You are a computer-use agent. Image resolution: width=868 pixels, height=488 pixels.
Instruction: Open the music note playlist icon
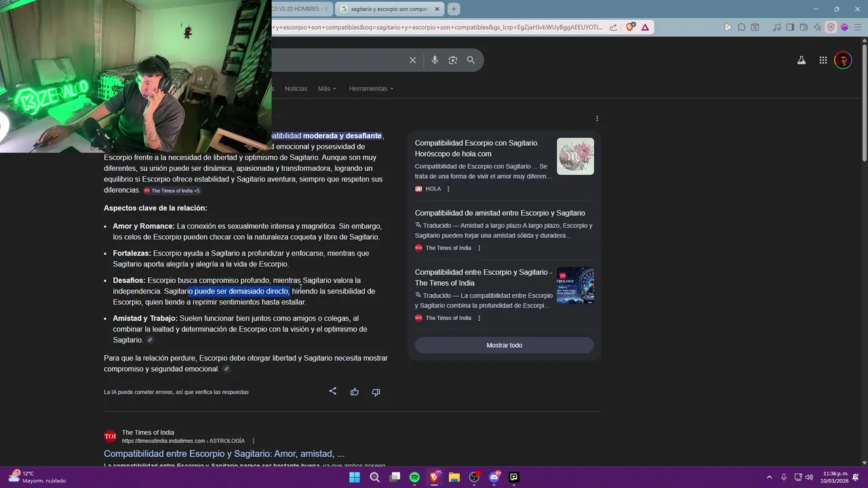click(777, 27)
